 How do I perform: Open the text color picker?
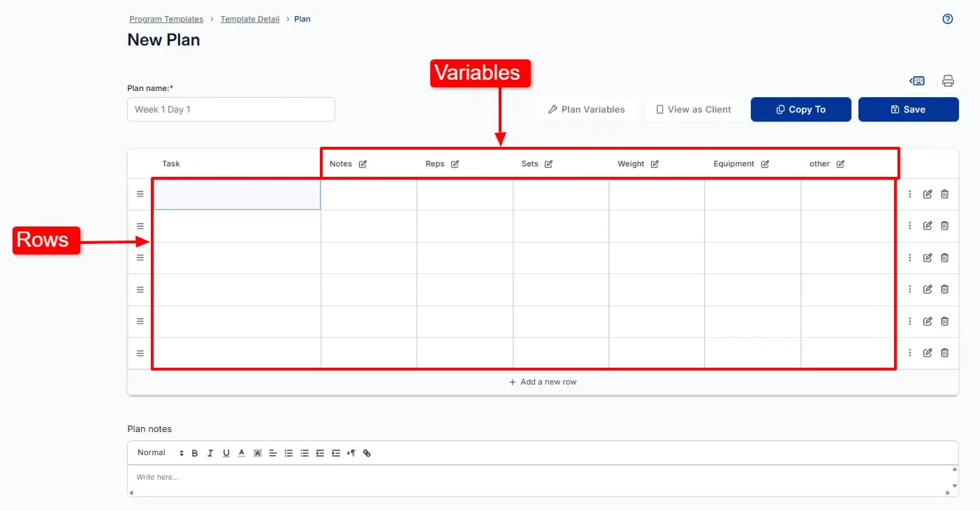(242, 453)
